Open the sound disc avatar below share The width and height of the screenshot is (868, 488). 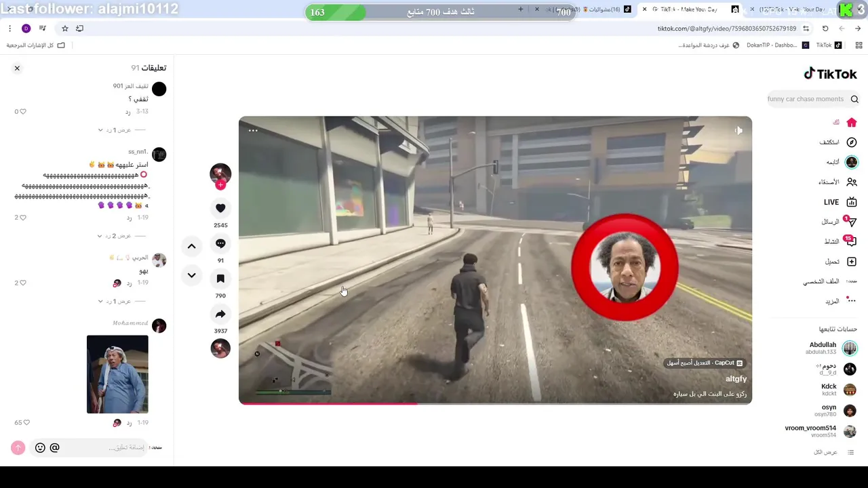click(220, 348)
